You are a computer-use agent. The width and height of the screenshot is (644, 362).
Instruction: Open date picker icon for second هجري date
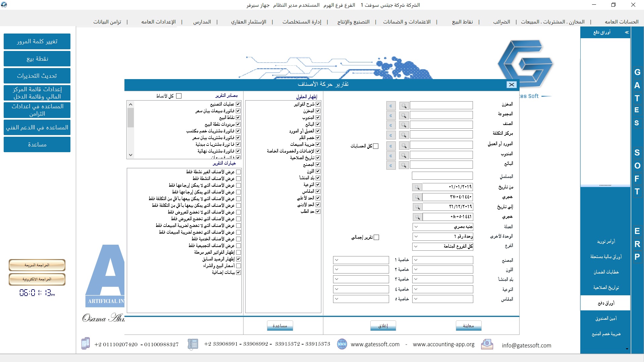tap(417, 217)
